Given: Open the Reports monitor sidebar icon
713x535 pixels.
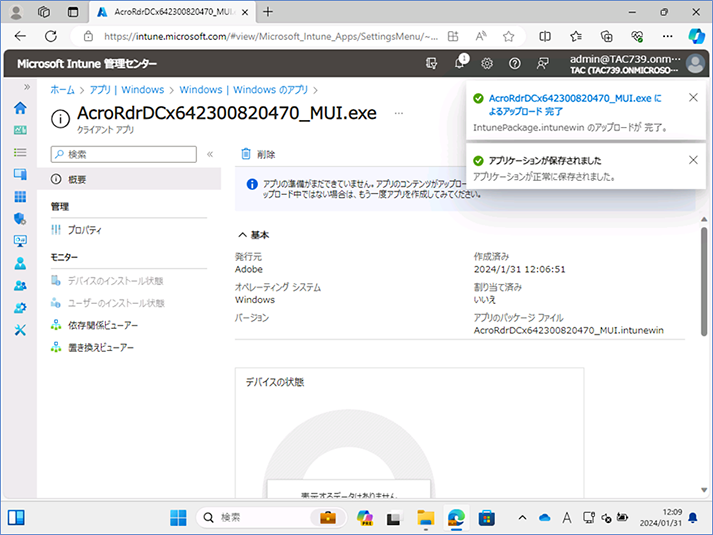Looking at the screenshot, I should [x=20, y=241].
